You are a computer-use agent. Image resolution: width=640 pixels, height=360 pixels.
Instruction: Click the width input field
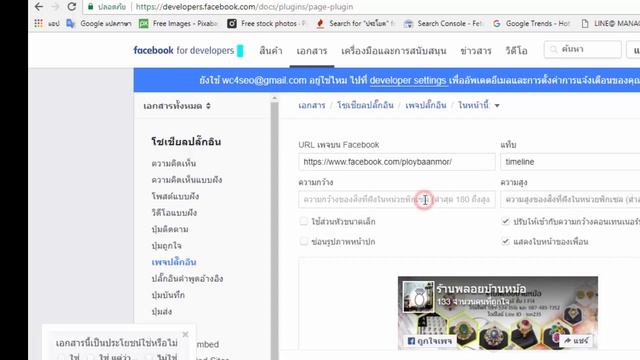click(397, 200)
